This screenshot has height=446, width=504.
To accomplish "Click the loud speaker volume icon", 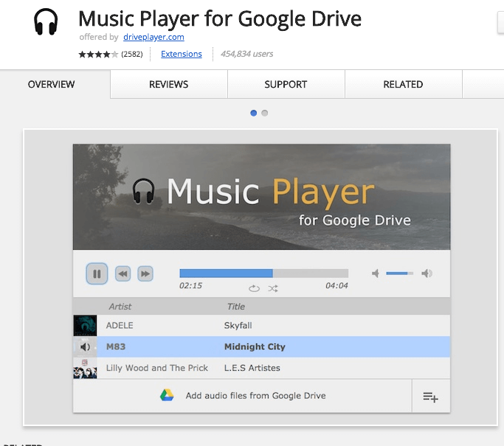I will click(427, 273).
